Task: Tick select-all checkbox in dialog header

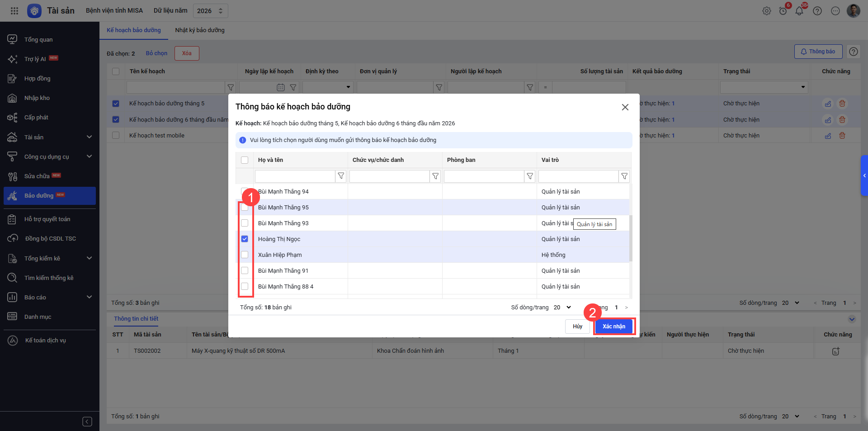Action: 245,160
